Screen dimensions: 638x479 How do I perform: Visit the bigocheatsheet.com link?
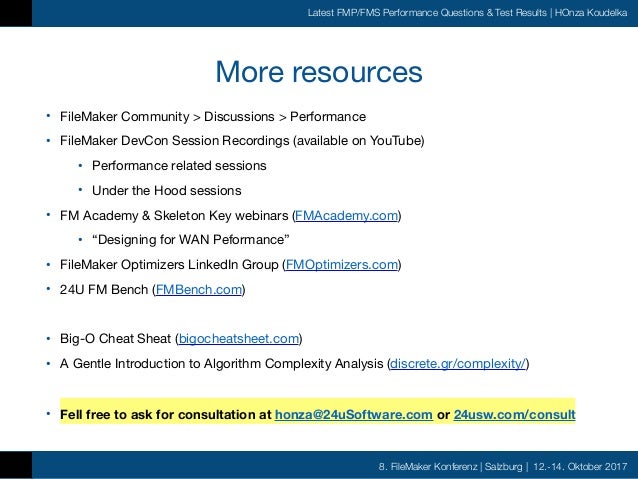(239, 339)
